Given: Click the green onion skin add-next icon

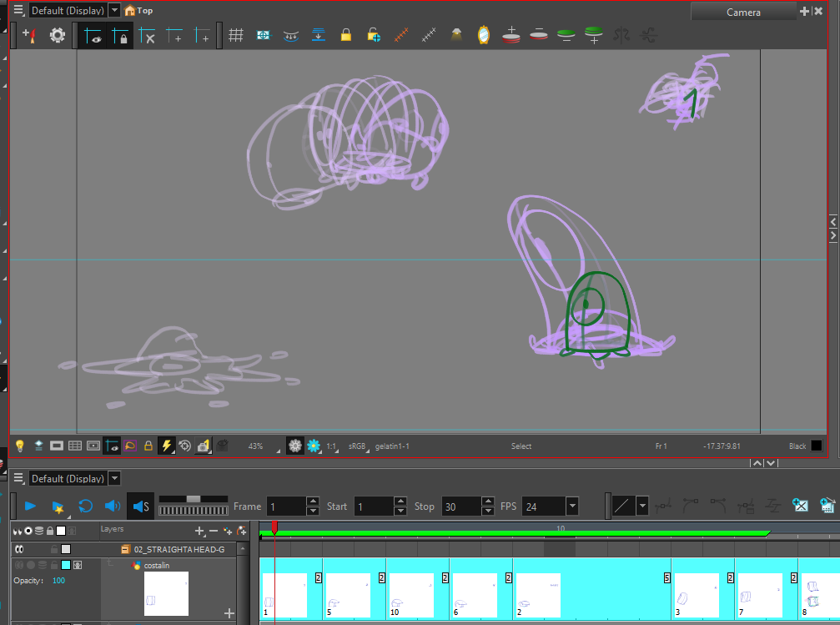Looking at the screenshot, I should (x=594, y=35).
